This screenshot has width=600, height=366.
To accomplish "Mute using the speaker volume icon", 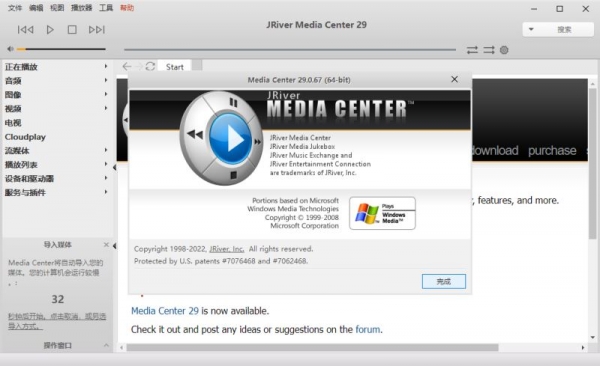I will (11, 49).
